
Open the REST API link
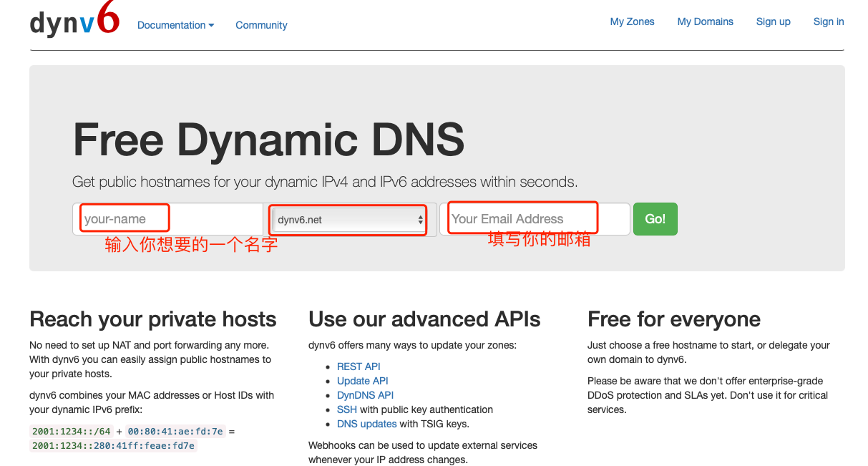click(x=359, y=367)
